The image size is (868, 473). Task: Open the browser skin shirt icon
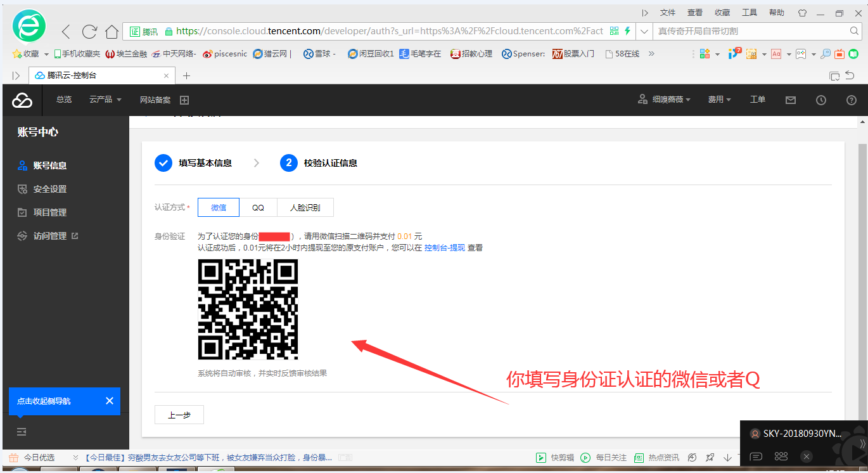point(802,13)
